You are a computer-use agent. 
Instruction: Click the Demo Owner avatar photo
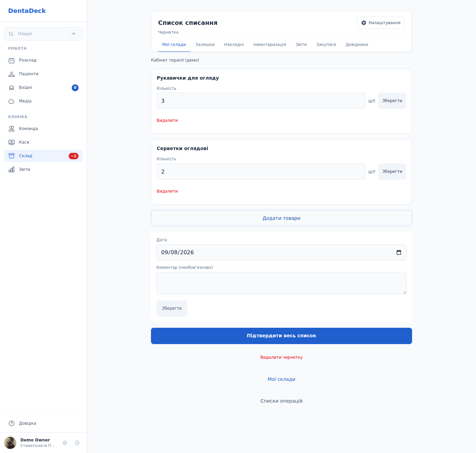pos(10,443)
